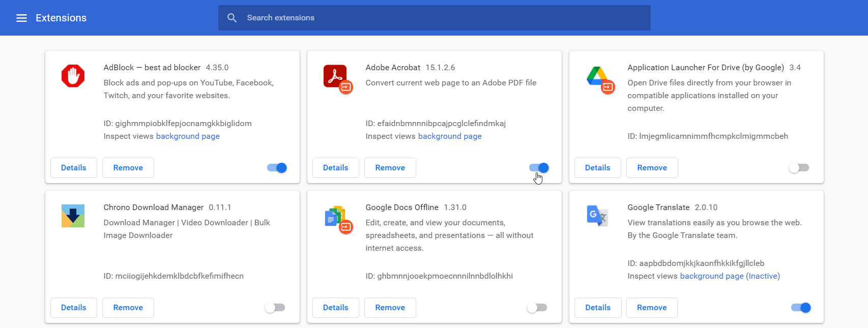Remove Chrono Download Manager

click(128, 308)
